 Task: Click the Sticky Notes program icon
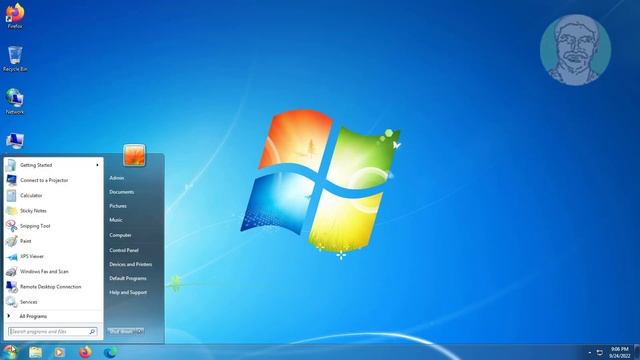click(11, 211)
